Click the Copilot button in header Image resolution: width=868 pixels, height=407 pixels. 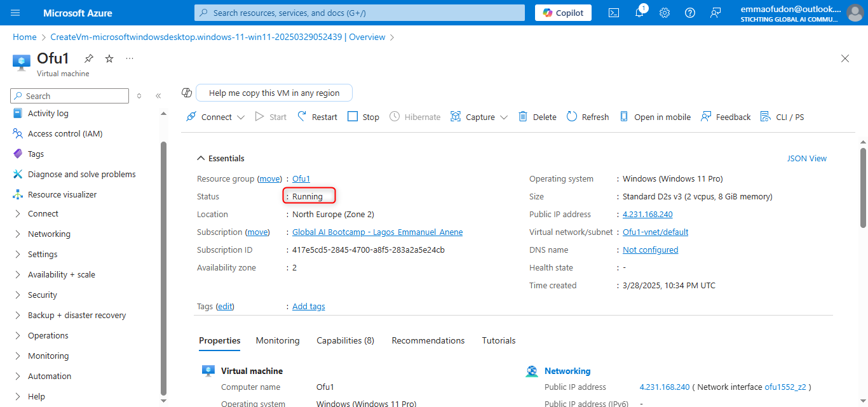[x=564, y=13]
